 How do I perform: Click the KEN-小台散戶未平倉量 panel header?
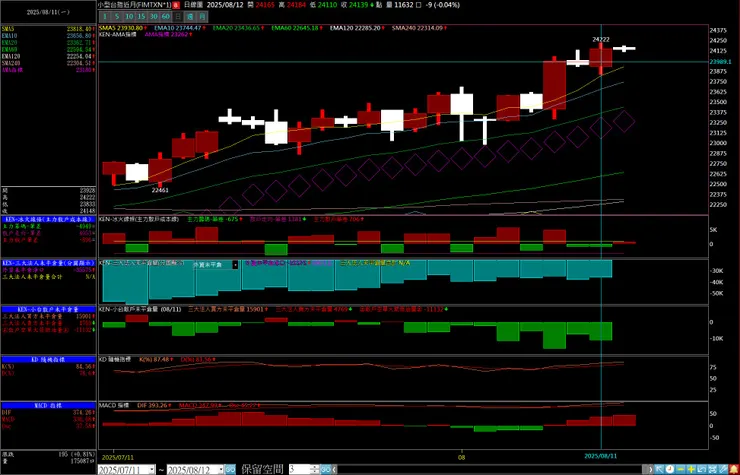click(x=49, y=310)
